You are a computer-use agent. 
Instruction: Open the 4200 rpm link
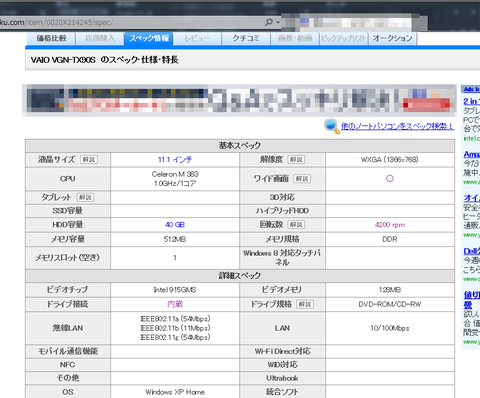(390, 225)
